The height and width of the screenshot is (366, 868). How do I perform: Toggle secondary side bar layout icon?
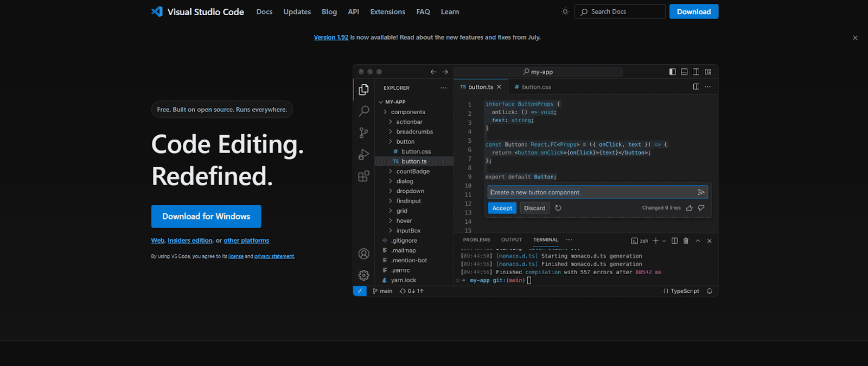[x=696, y=72]
